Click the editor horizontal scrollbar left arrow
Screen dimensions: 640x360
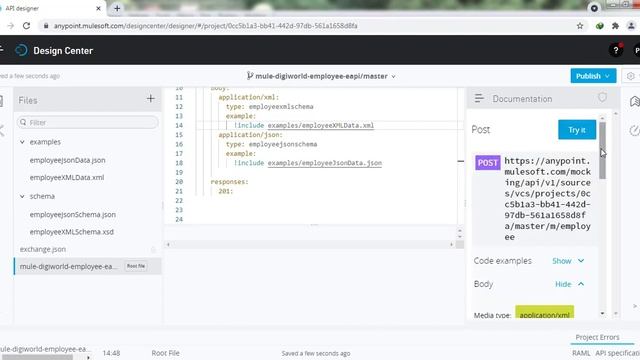pyautogui.click(x=168, y=244)
